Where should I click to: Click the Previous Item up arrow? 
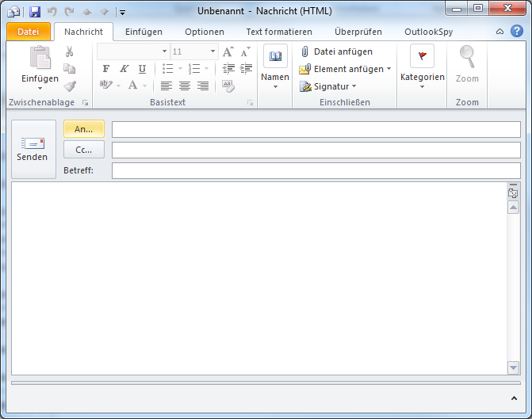[x=87, y=12]
